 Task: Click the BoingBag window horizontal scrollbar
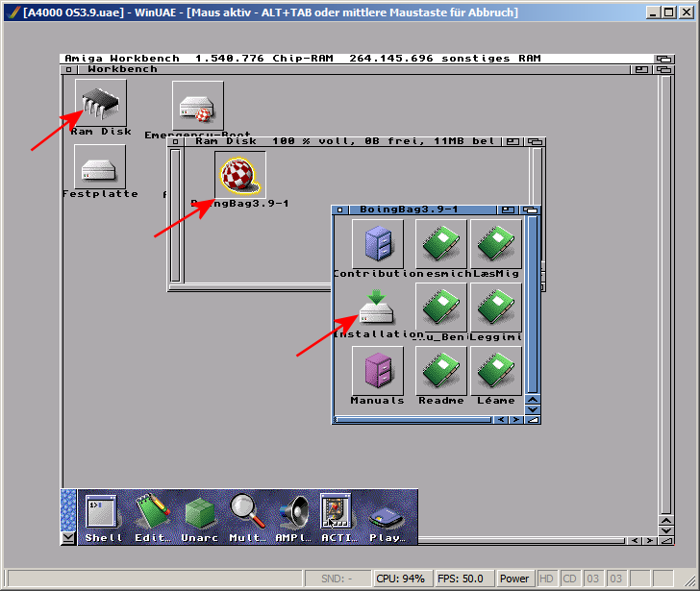(413, 420)
